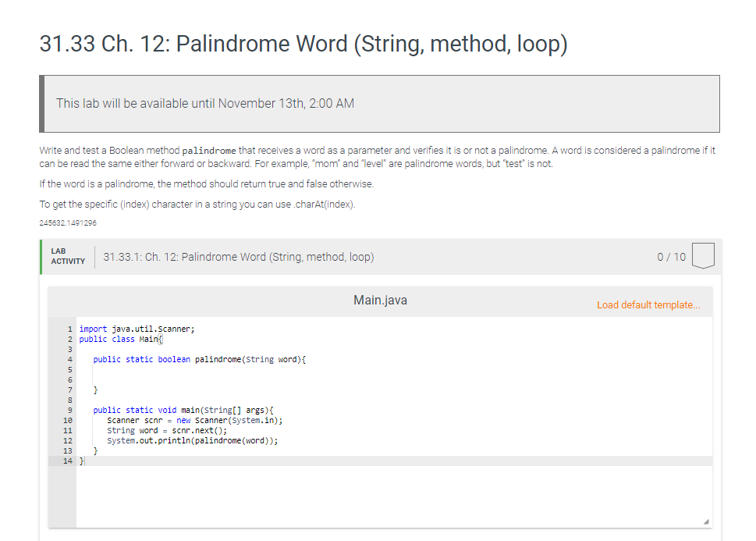Screen dimensions: 756x541
Task: Click the gray quote bar beside the availability notice
Action: click(x=41, y=103)
